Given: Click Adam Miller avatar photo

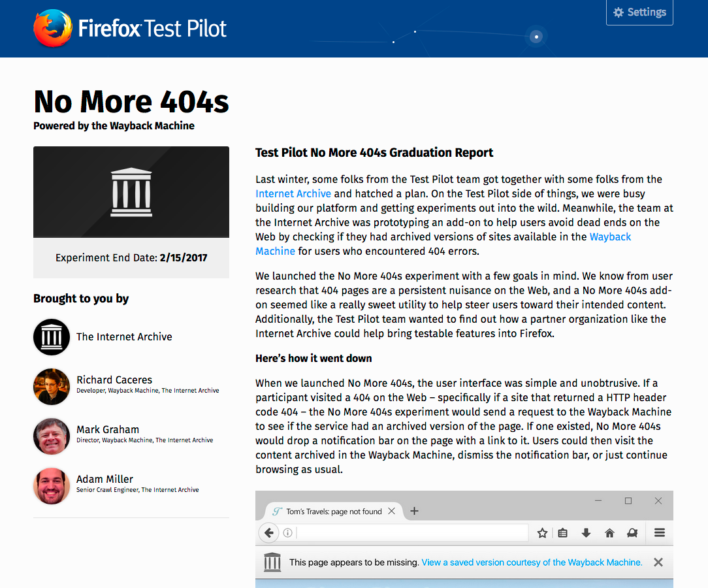Looking at the screenshot, I should (x=52, y=486).
